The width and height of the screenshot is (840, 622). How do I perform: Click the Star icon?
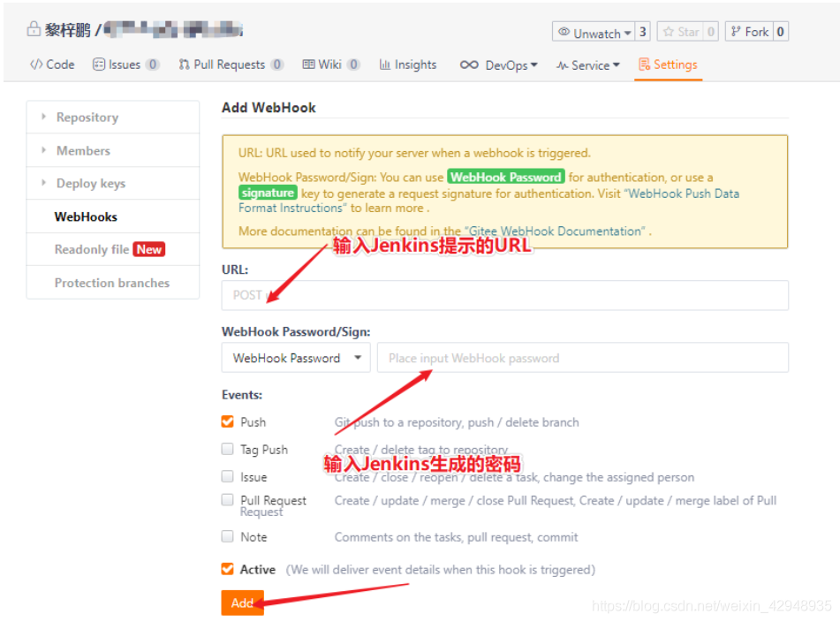(x=668, y=32)
